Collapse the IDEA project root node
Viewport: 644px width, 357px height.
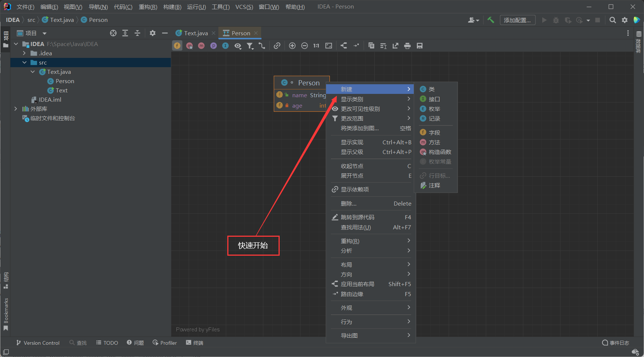pos(16,44)
